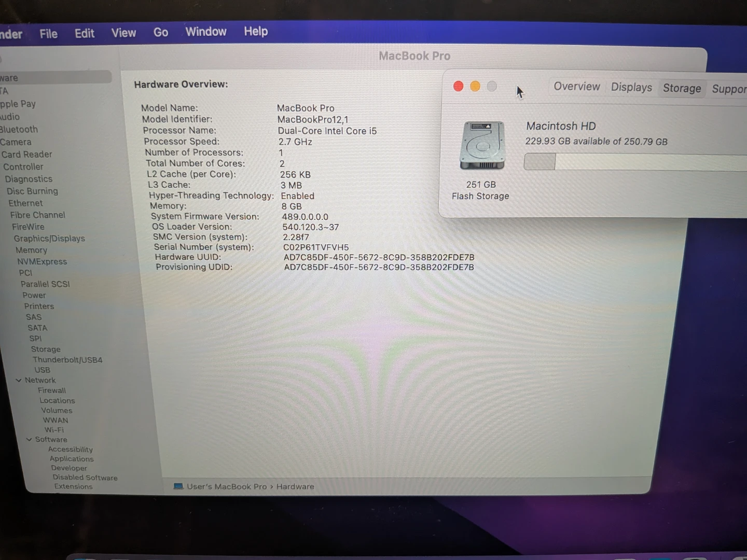The height and width of the screenshot is (560, 747).
Task: Click the Macintosh HD drive icon
Action: (x=482, y=145)
